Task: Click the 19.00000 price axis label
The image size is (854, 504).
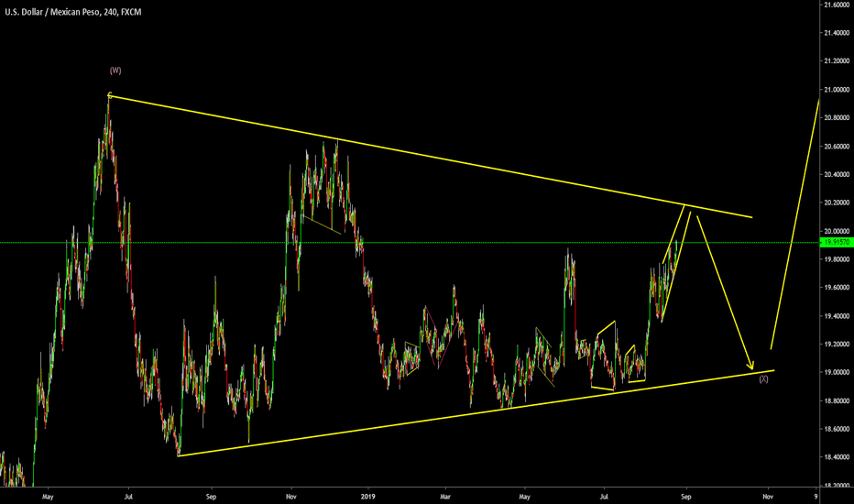Action: pos(837,373)
